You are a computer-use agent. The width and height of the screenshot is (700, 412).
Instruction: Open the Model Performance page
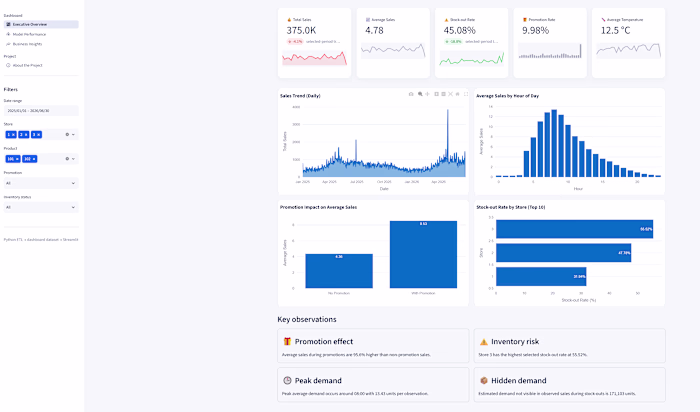41,34
